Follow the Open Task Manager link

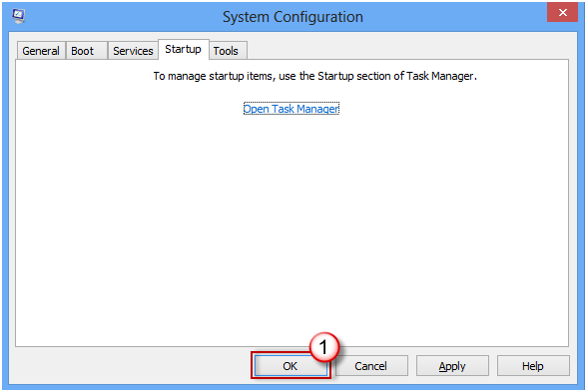click(x=292, y=109)
